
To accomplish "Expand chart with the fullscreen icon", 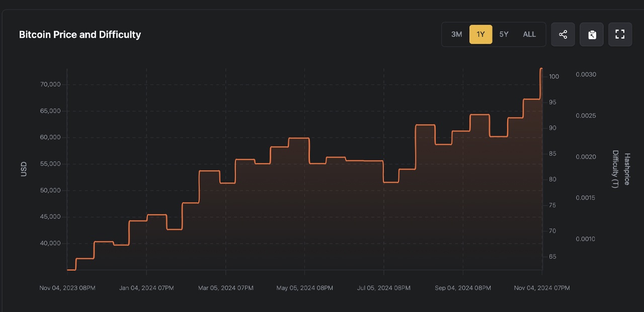I will pos(620,35).
